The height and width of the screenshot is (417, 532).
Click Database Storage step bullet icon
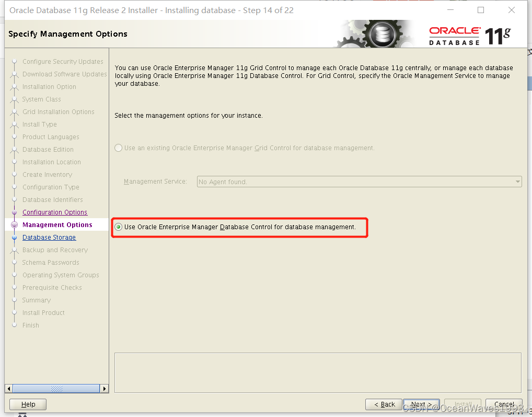[14, 238]
